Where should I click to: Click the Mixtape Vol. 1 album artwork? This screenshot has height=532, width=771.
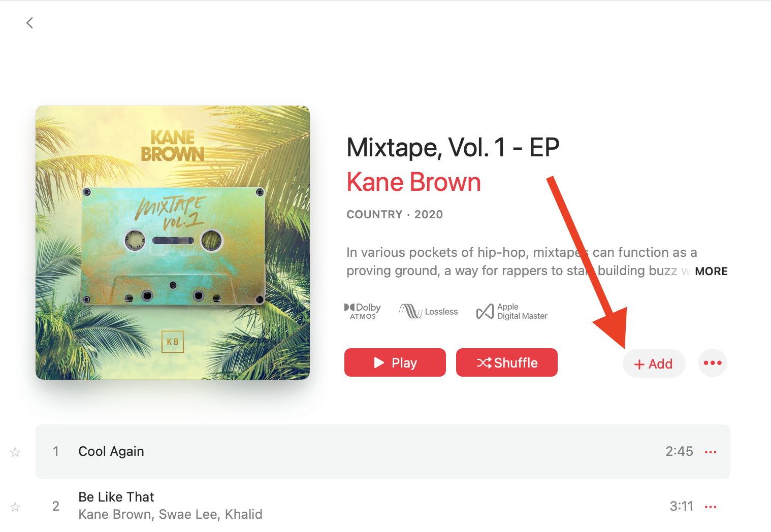tap(173, 243)
